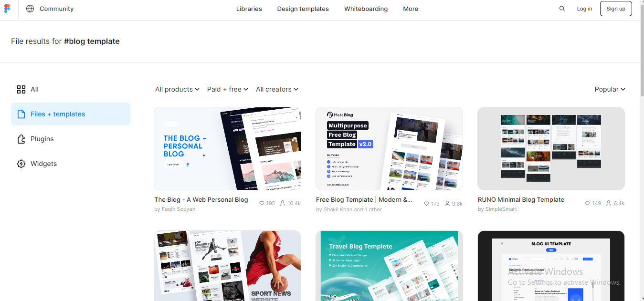This screenshot has width=644, height=301.
Task: Click the users icon next to 10.4k
Action: click(283, 203)
